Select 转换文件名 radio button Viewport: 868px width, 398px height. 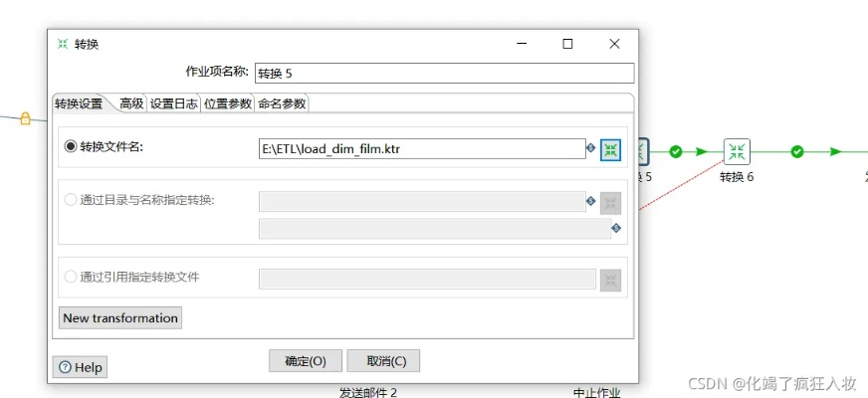click(x=71, y=147)
